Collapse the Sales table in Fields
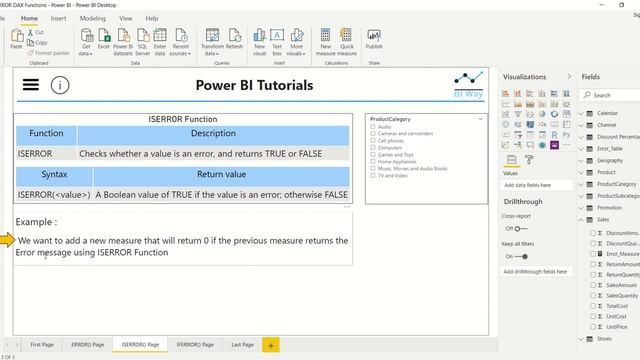 [x=581, y=220]
